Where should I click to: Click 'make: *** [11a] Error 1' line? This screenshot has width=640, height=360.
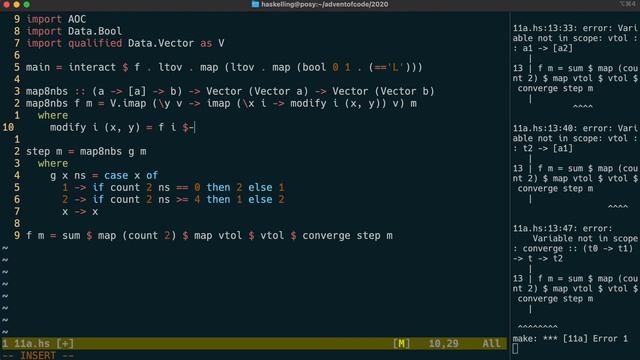570,338
